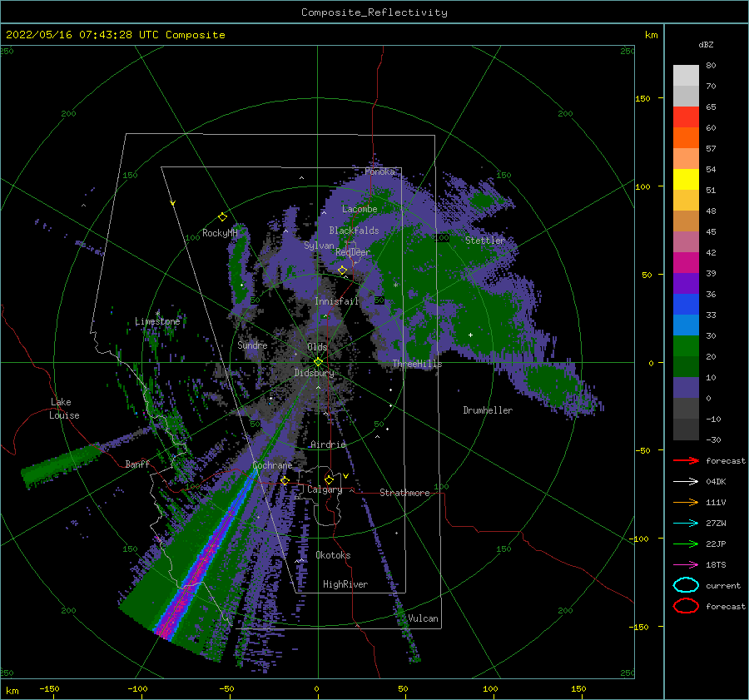
Task: Click the Composite_Reflectivity title
Action: pyautogui.click(x=374, y=12)
